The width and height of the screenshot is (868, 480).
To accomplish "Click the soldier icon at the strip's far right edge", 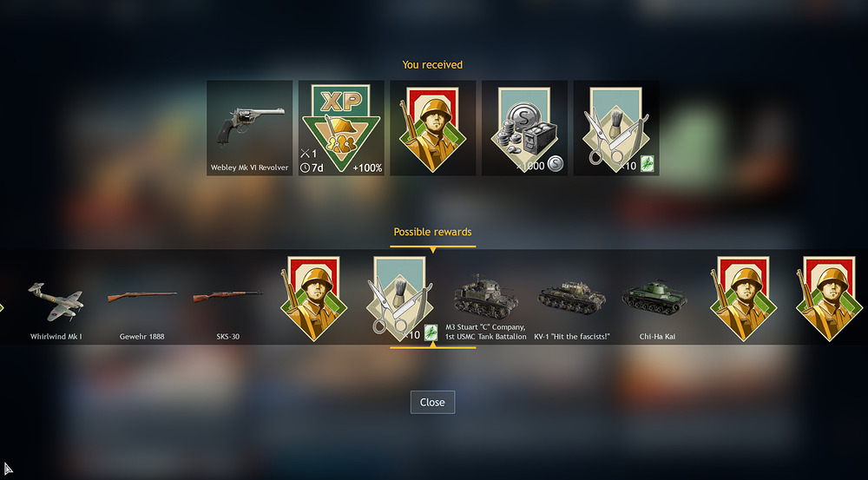I will [829, 298].
